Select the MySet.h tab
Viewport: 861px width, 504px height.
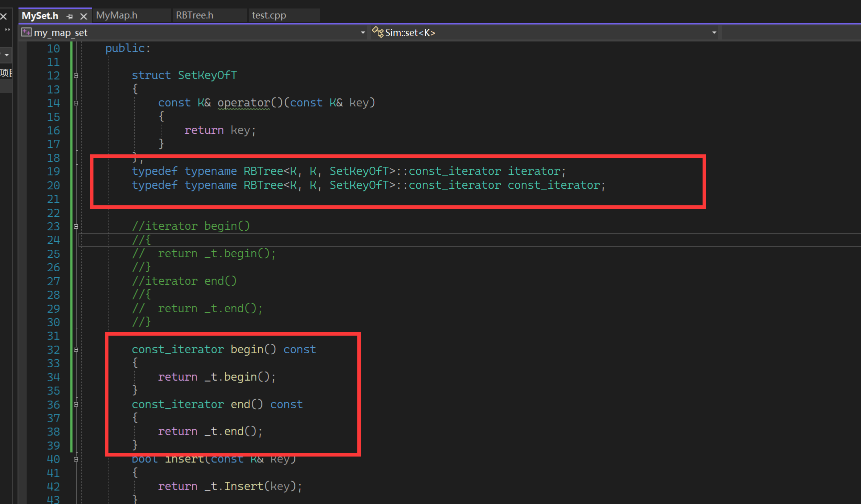click(x=40, y=16)
